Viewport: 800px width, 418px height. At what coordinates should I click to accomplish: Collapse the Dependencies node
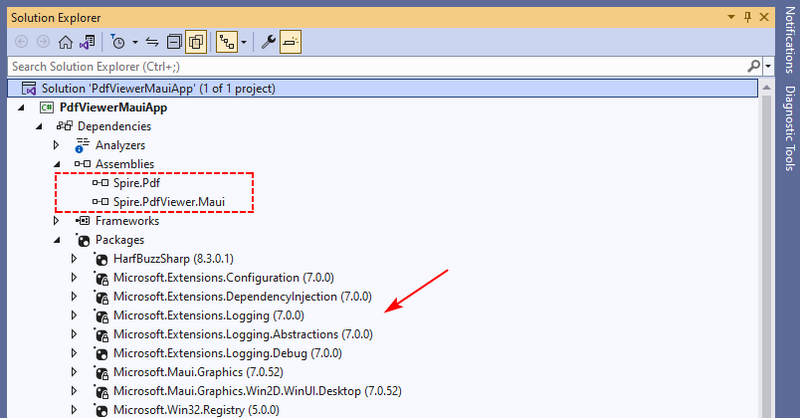39,127
